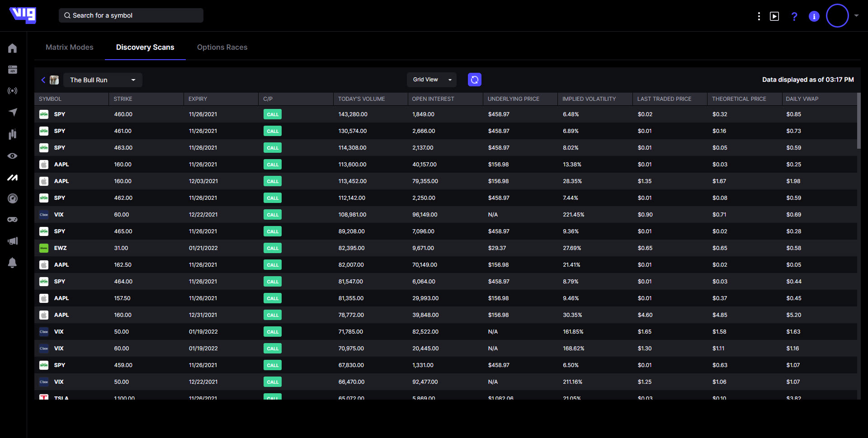The image size is (868, 438).
Task: Select the Discovery Scans tab
Action: tap(145, 47)
